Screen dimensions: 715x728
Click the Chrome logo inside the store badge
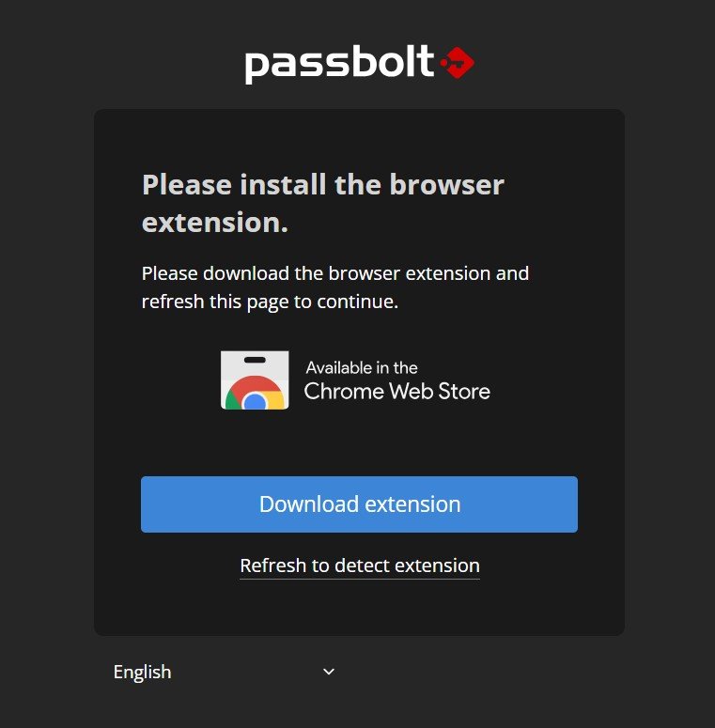tap(255, 395)
